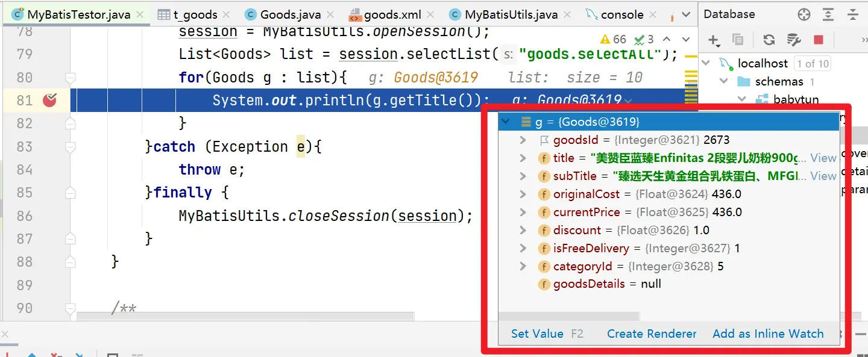
Task: Toggle fold marker at line 82
Action: (x=71, y=123)
